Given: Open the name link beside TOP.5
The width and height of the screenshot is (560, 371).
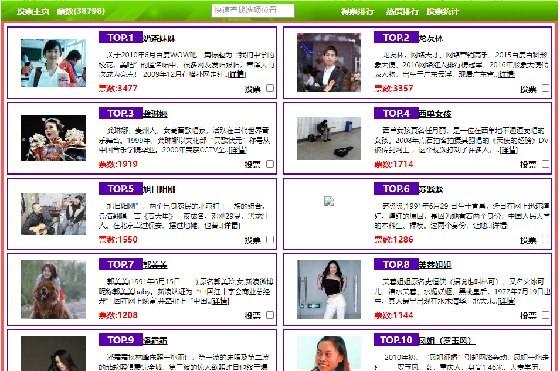Looking at the screenshot, I should [x=159, y=189].
